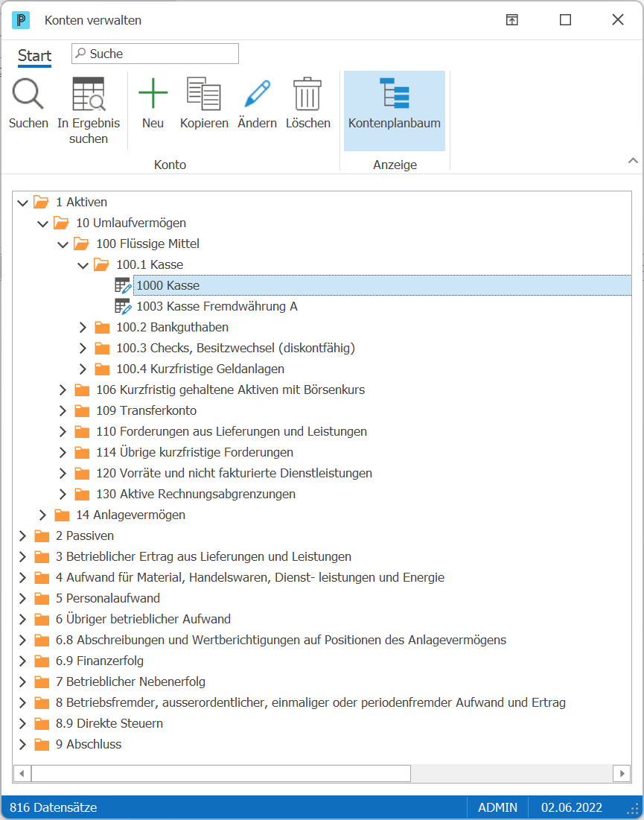Click the 1003 Kasse Fremdwährung A icon

(123, 306)
